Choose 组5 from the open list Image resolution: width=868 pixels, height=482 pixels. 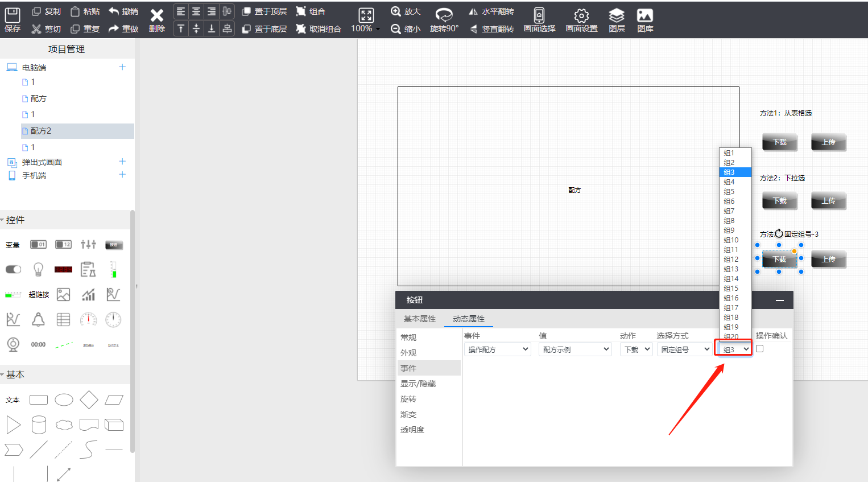click(730, 192)
